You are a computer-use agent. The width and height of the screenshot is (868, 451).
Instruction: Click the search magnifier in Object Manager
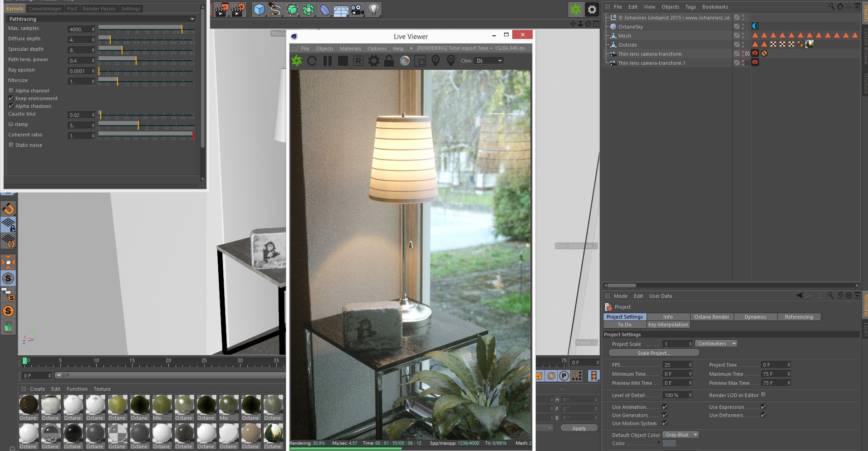click(832, 6)
